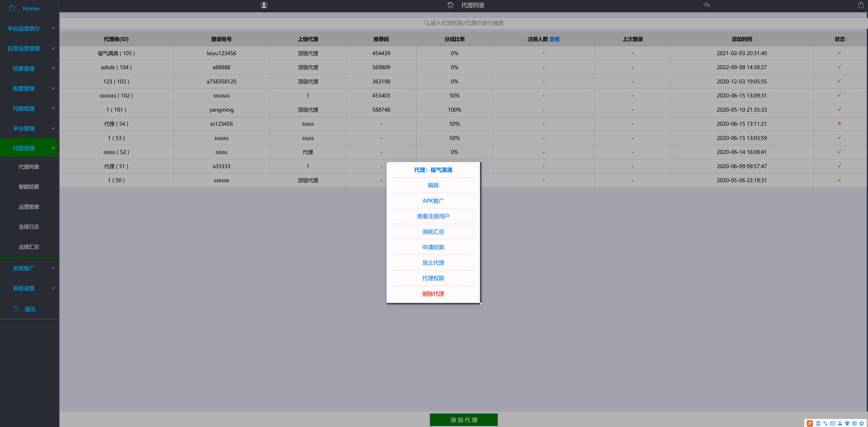This screenshot has width=868, height=427.
Task: Click the home icon beside 代理列表 title
Action: 450,5
